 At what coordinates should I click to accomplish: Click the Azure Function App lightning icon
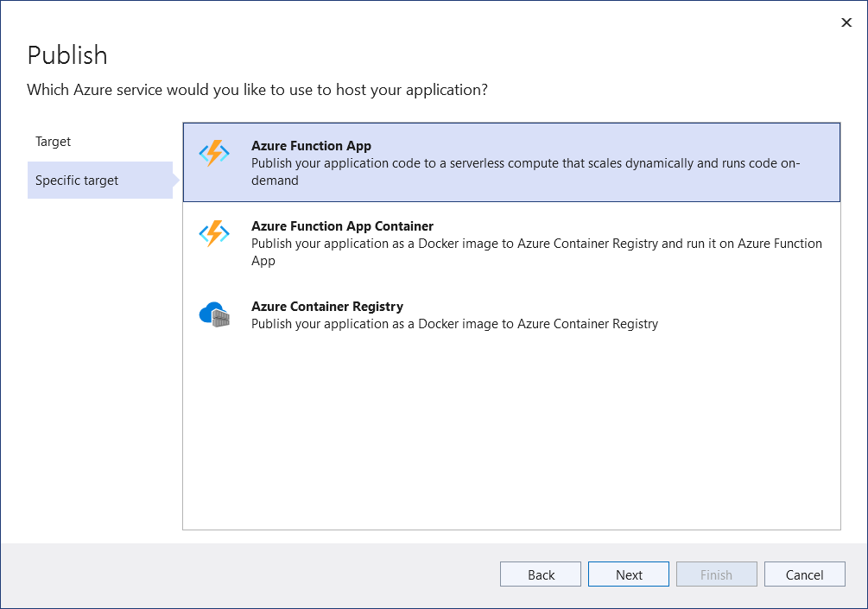coord(214,154)
